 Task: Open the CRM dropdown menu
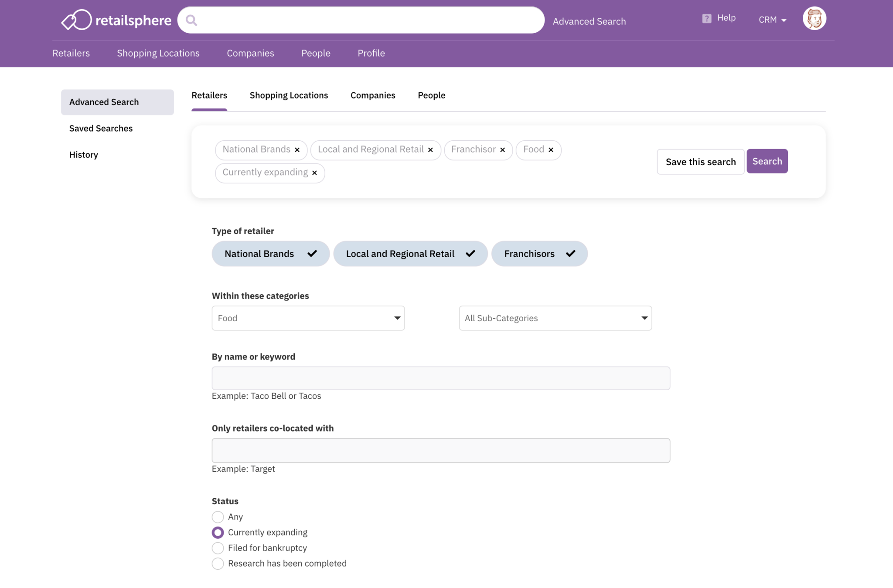tap(772, 20)
